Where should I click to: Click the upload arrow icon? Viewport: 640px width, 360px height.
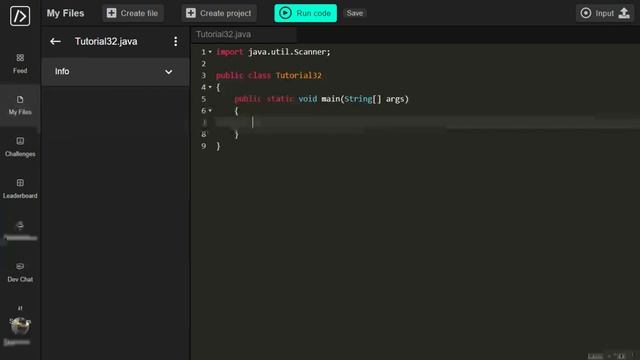point(624,13)
